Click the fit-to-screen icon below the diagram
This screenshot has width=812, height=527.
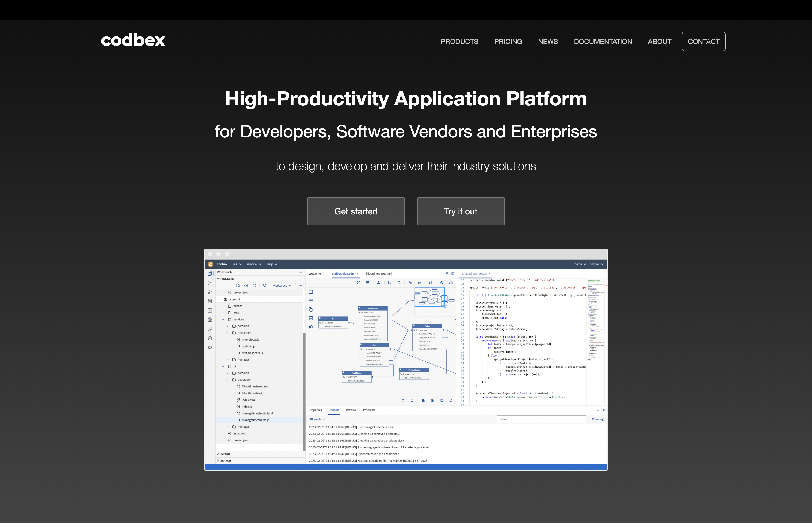click(x=451, y=401)
